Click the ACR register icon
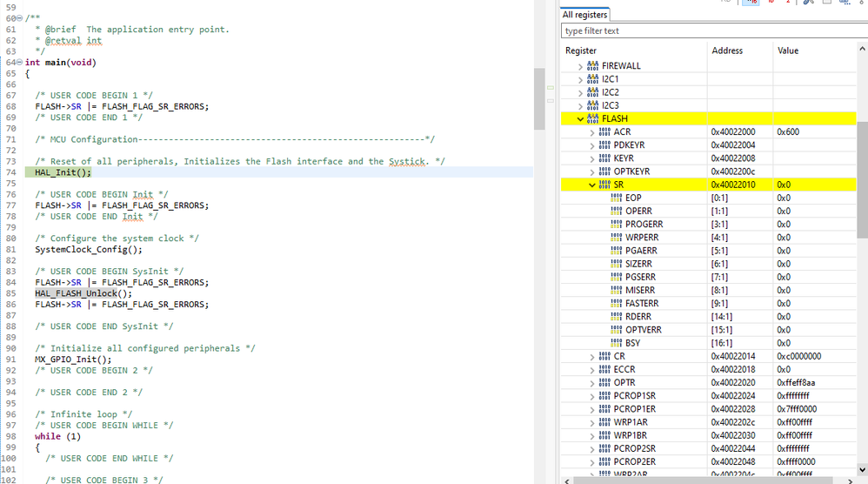This screenshot has width=868, height=484. click(604, 131)
